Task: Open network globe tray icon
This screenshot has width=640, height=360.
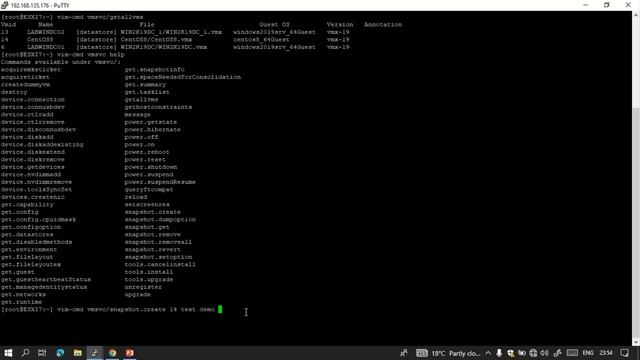Action: [533, 353]
